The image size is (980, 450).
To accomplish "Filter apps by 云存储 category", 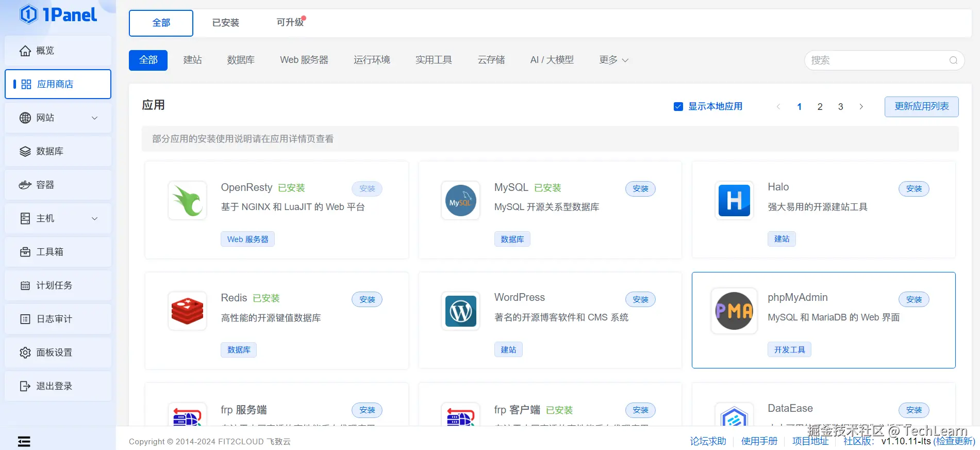I will click(x=491, y=60).
